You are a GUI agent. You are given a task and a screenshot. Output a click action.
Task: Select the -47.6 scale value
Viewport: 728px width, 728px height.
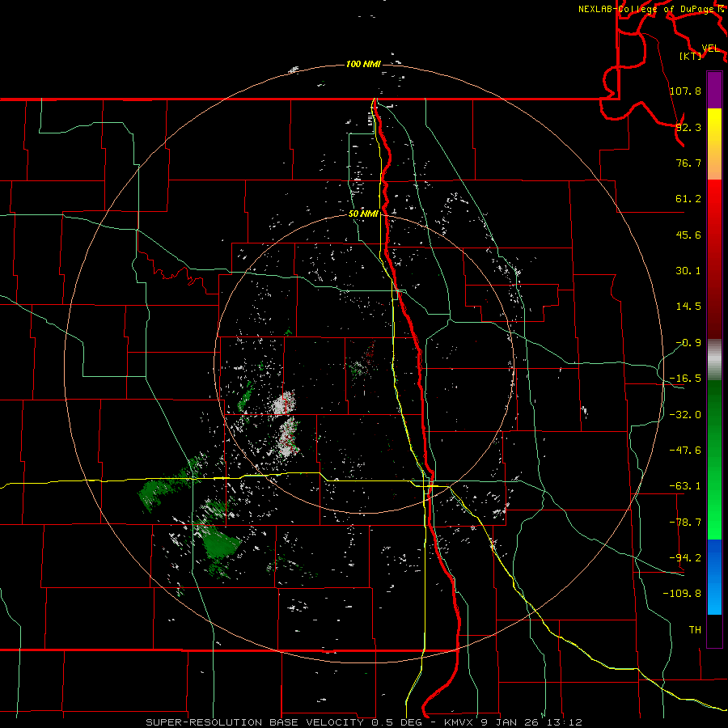pos(685,451)
